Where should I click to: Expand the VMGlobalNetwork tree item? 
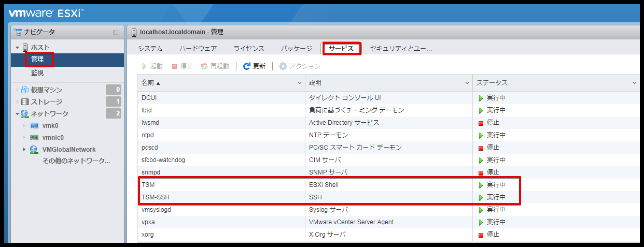(x=24, y=150)
